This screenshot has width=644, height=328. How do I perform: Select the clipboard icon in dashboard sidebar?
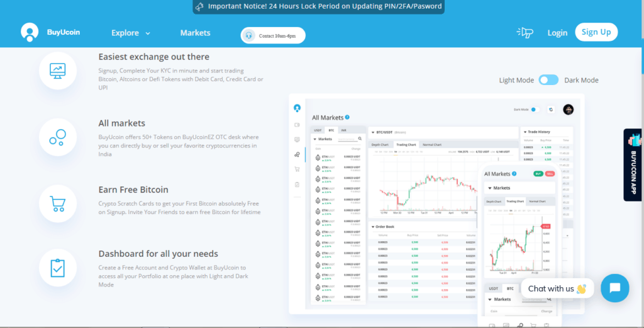click(297, 184)
